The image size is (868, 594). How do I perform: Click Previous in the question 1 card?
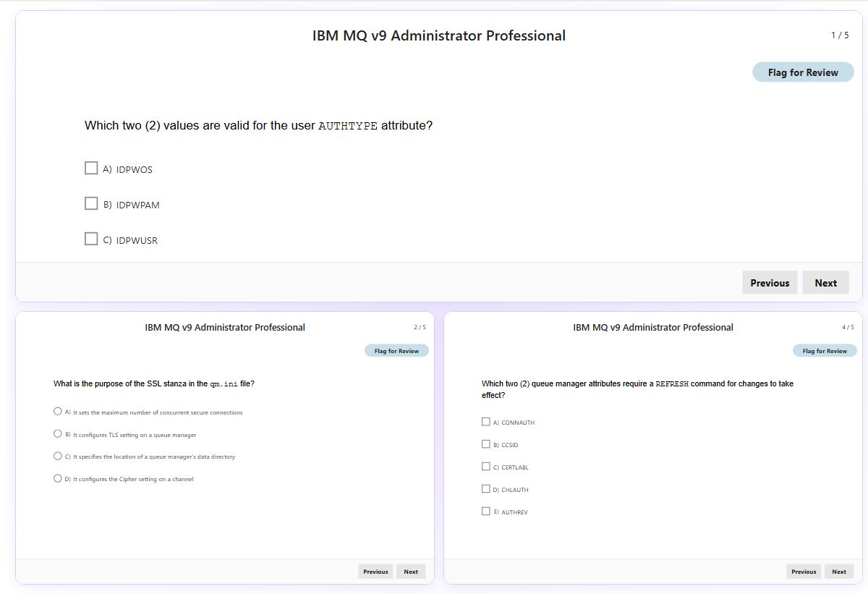tap(770, 283)
